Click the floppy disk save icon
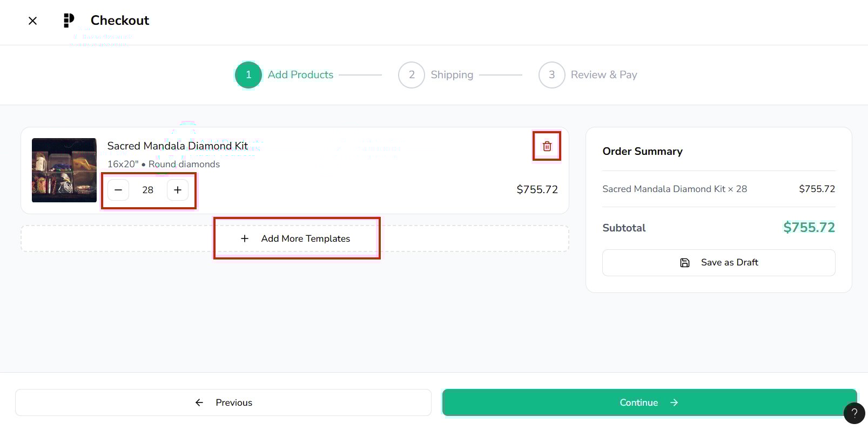868x430 pixels. tap(684, 263)
